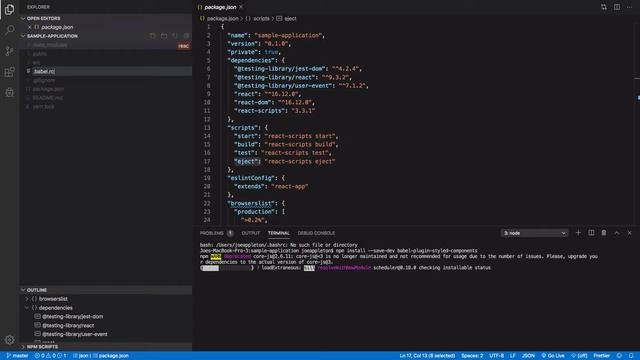
Task: Switch to the OUTPUT tab
Action: point(250,233)
